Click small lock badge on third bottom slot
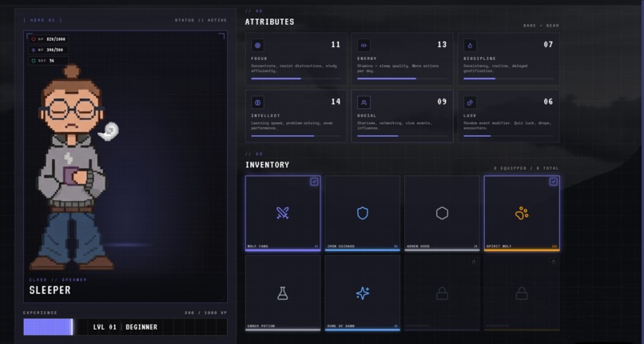644x344 pixels. point(474,262)
